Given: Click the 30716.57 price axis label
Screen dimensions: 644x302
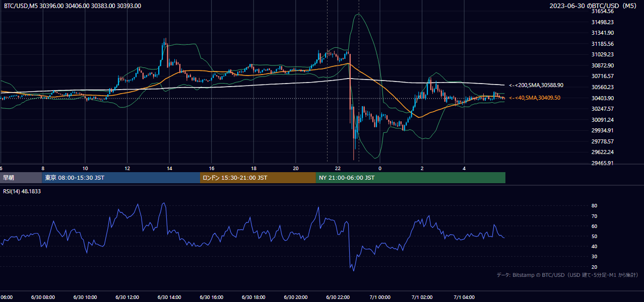Looking at the screenshot, I should pyautogui.click(x=602, y=76).
